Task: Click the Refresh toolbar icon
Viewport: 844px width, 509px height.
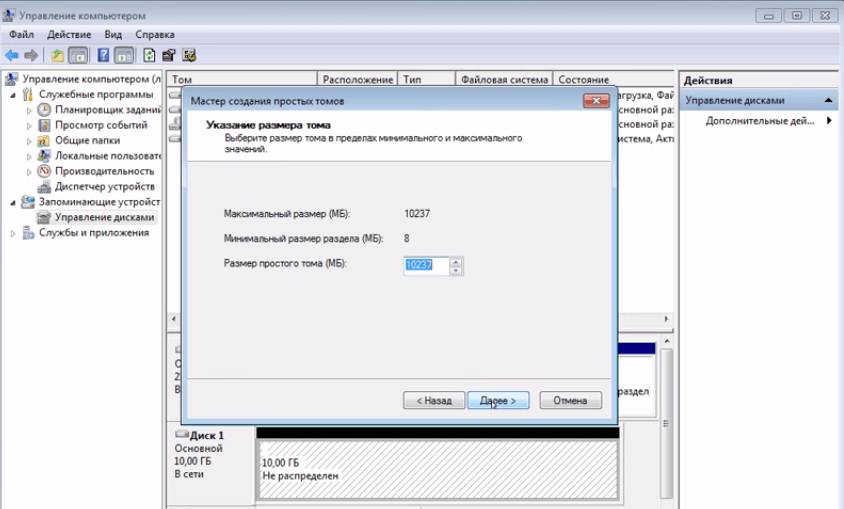Action: [x=149, y=55]
